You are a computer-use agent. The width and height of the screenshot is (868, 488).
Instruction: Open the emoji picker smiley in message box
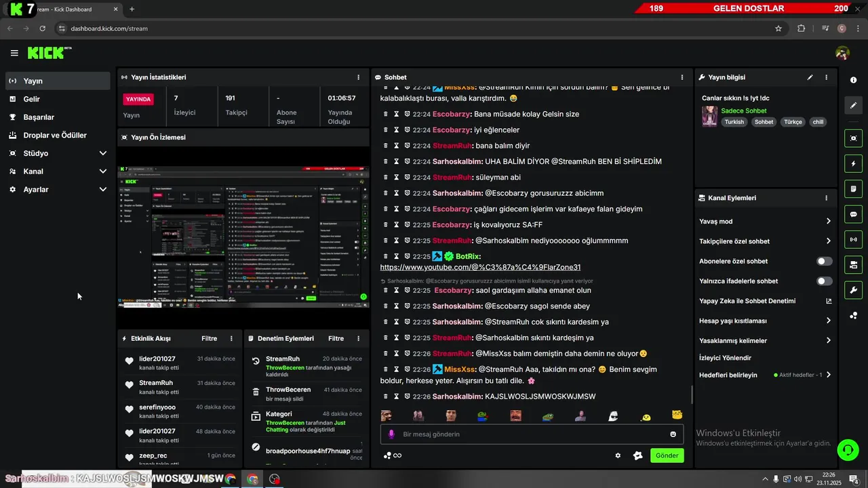[x=673, y=434]
